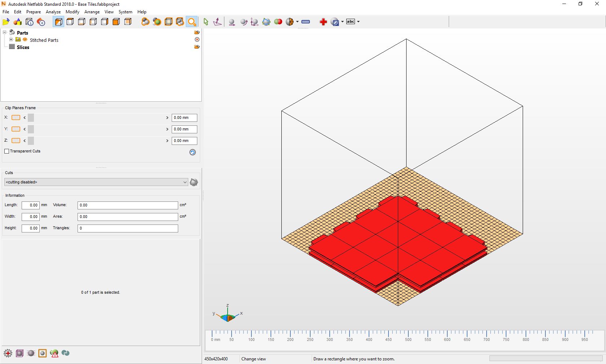The height and width of the screenshot is (364, 606).
Task: Expand the Stitched Parts tree node
Action: pos(11,40)
